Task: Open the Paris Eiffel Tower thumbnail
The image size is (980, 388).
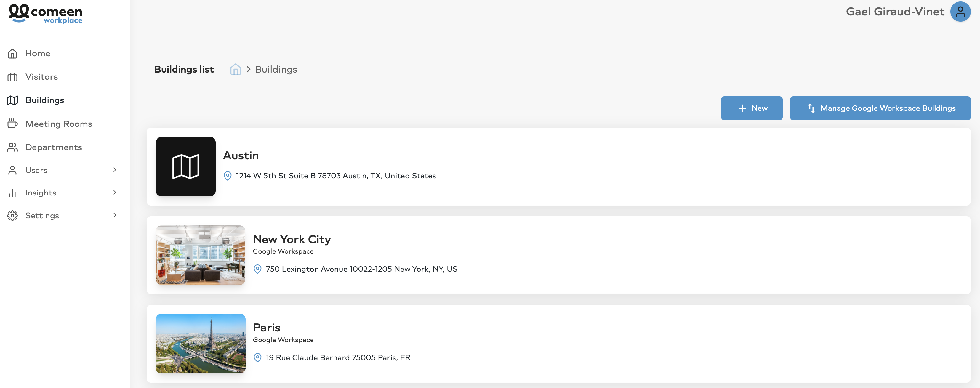Action: pyautogui.click(x=201, y=344)
